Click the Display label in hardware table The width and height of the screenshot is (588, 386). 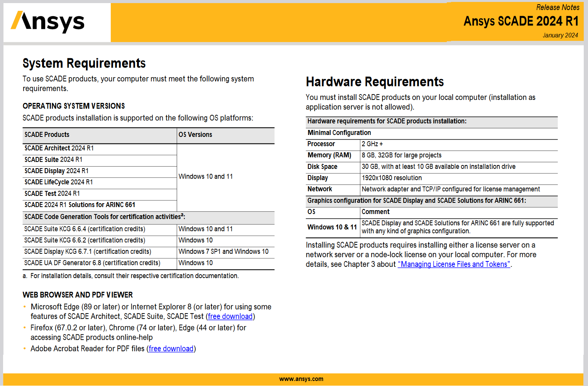coord(333,178)
